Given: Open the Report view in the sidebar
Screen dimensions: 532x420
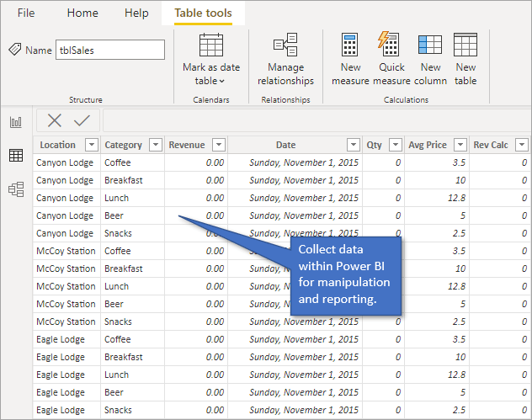Looking at the screenshot, I should point(15,122).
